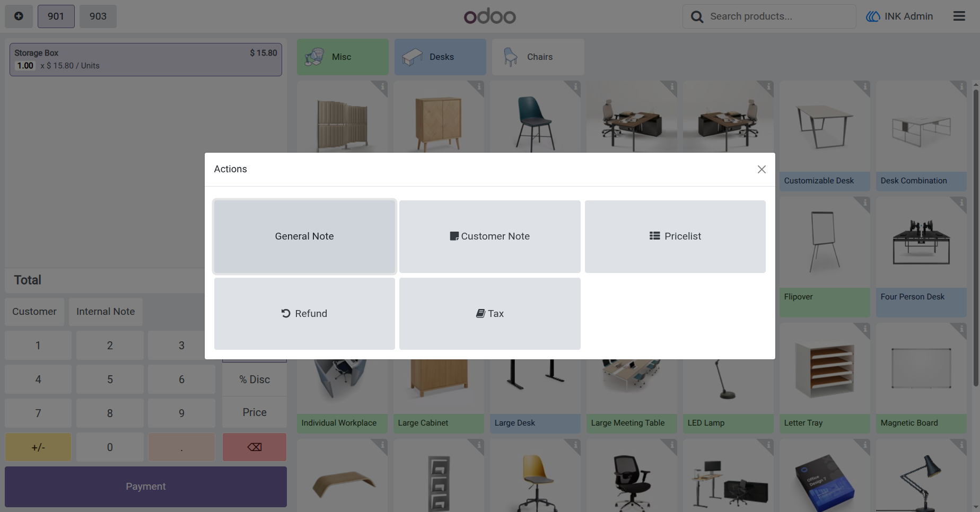Open the hamburger menu at top right
This screenshot has width=980, height=512.
959,16
